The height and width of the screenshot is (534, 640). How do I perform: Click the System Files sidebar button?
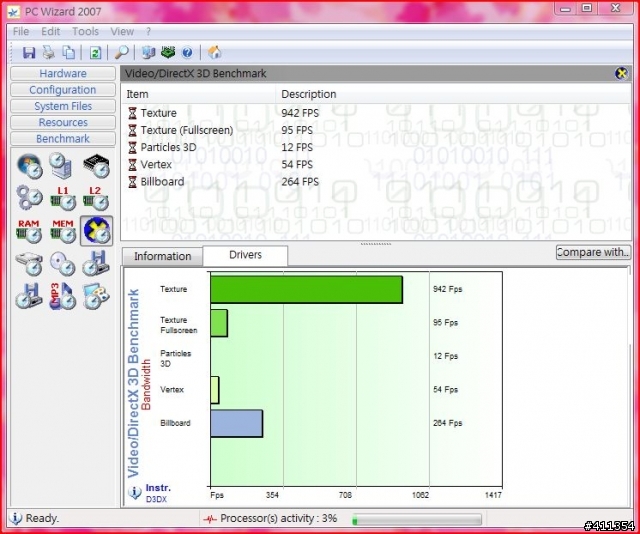point(63,106)
